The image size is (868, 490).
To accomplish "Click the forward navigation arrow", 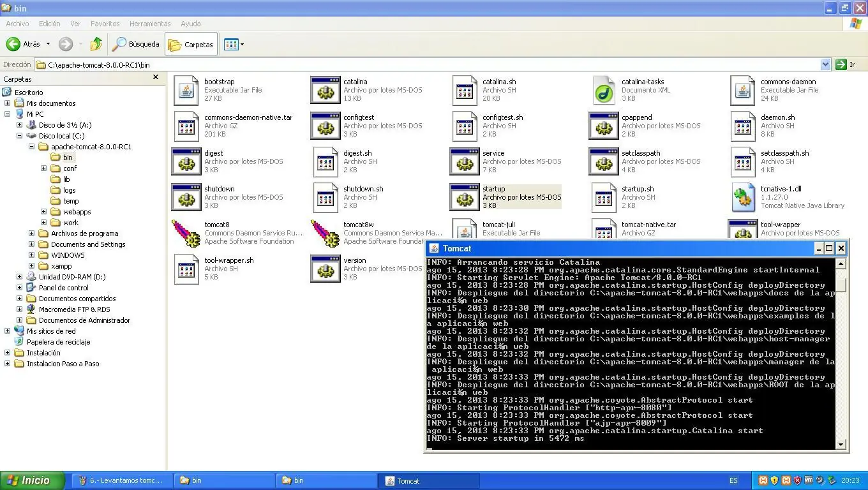I will click(x=66, y=44).
